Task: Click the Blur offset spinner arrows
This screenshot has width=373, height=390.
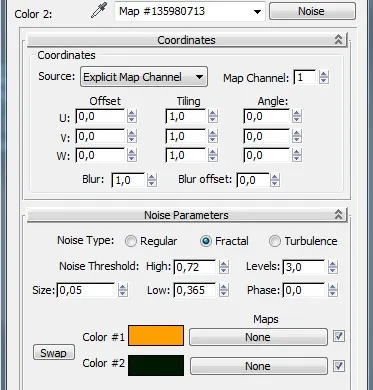Action: [275, 180]
